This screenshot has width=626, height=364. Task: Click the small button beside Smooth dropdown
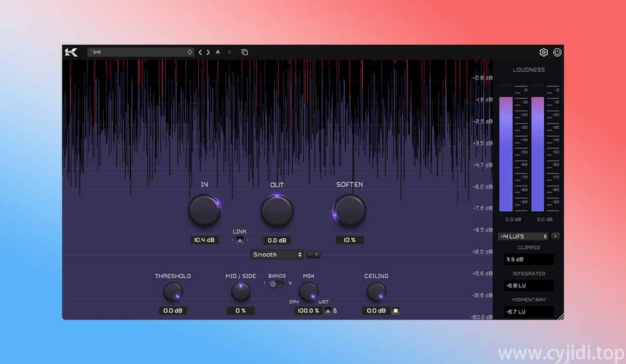(314, 254)
